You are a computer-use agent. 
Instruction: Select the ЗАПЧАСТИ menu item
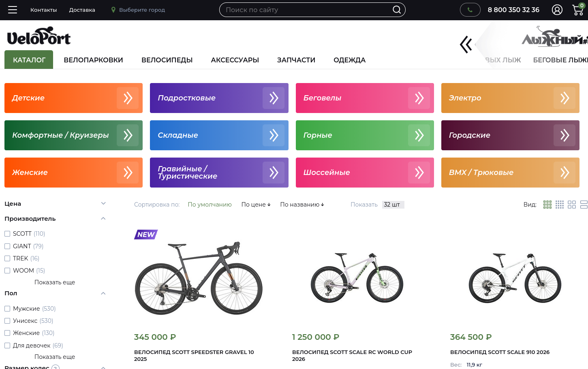pyautogui.click(x=296, y=60)
